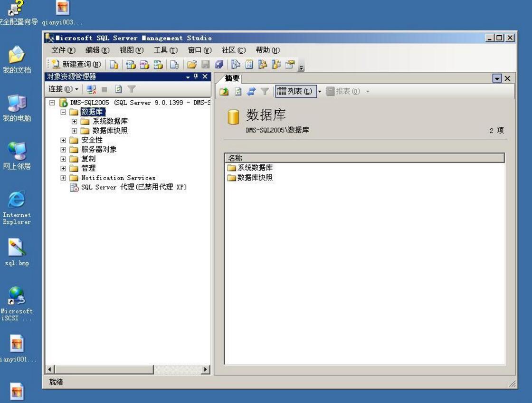Click the Disconnect icon in Object Explorer

pos(91,89)
